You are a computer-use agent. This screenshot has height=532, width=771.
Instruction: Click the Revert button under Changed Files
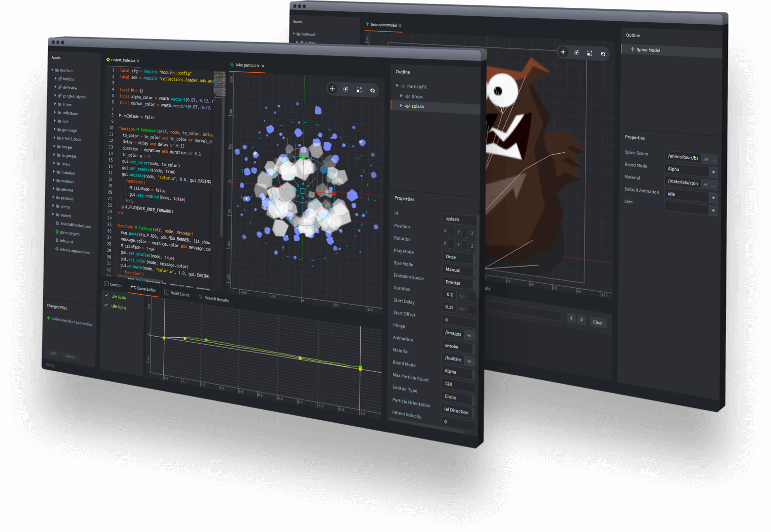tap(71, 356)
